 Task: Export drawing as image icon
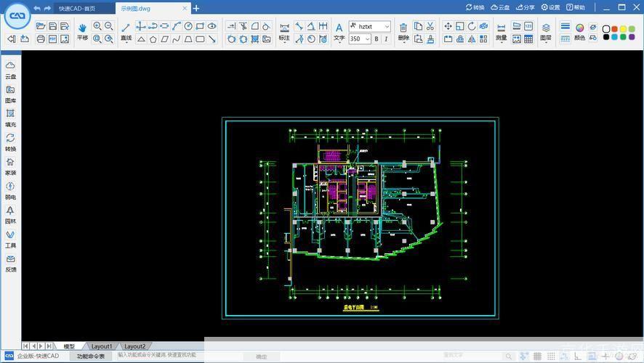point(65,39)
